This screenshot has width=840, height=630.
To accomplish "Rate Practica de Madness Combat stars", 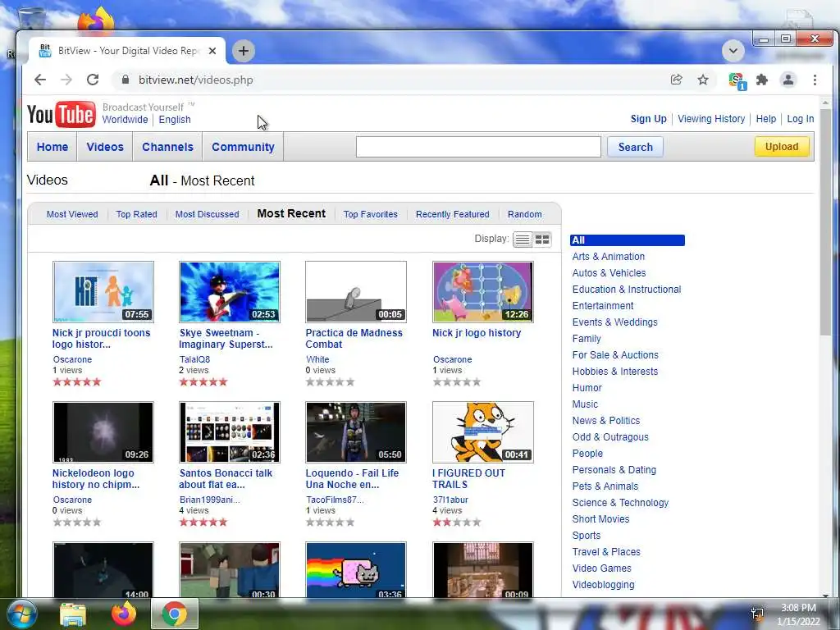I will [x=330, y=382].
